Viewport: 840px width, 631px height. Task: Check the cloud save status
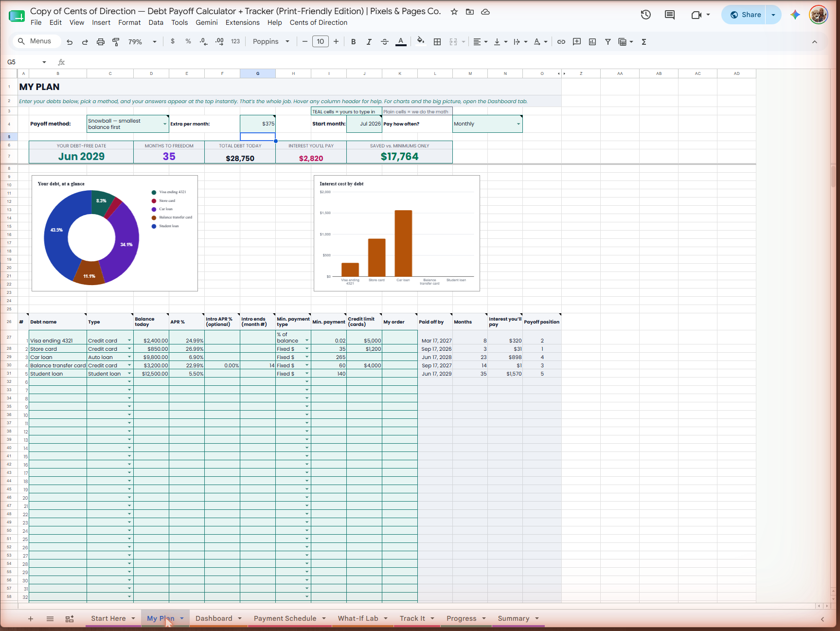485,12
